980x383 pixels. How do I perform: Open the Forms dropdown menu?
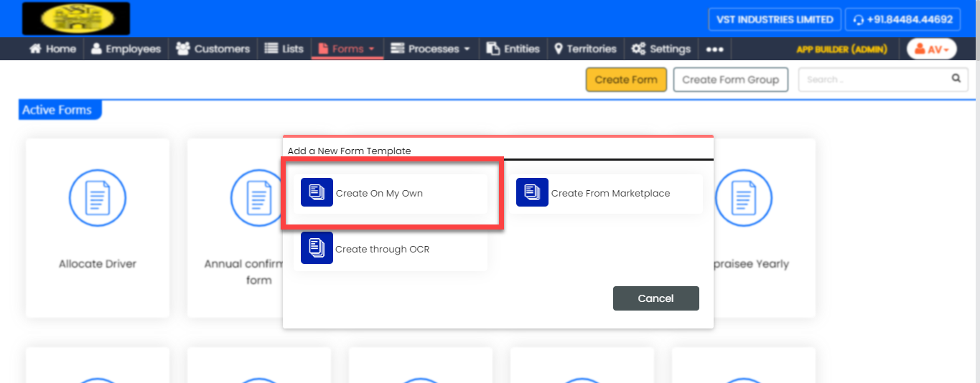pyautogui.click(x=347, y=49)
